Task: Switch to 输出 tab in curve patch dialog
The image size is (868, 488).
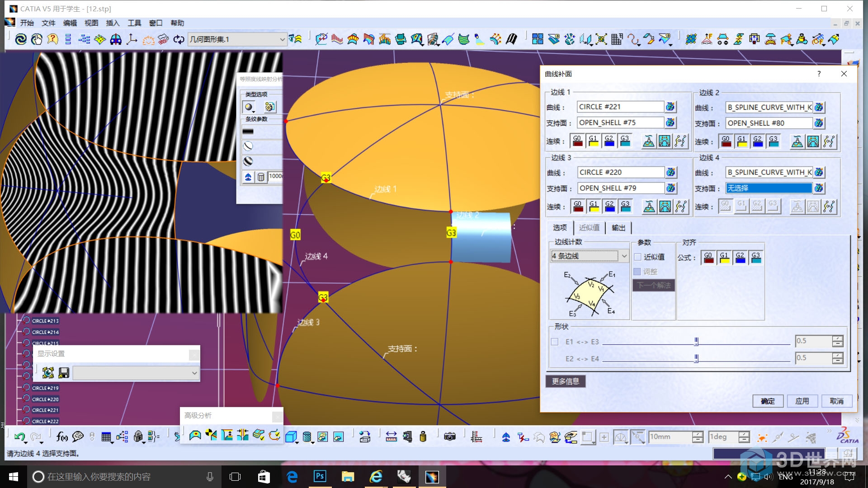Action: pyautogui.click(x=619, y=227)
